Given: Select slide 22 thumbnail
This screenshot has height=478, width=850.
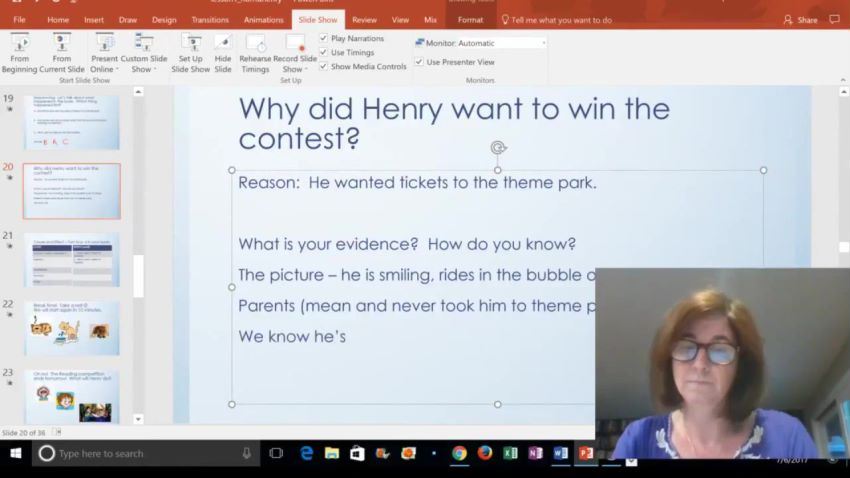Looking at the screenshot, I should pos(72,328).
